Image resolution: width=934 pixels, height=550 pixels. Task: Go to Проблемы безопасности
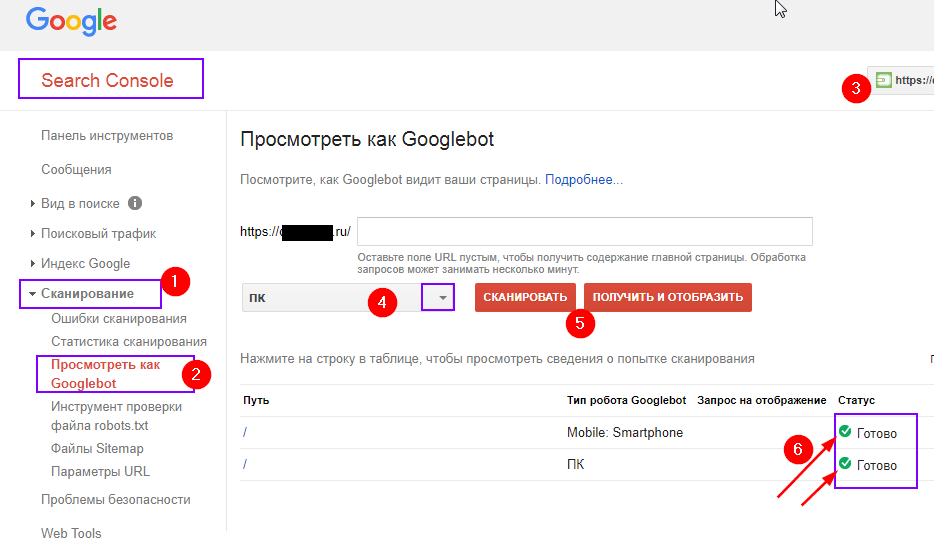pyautogui.click(x=116, y=500)
